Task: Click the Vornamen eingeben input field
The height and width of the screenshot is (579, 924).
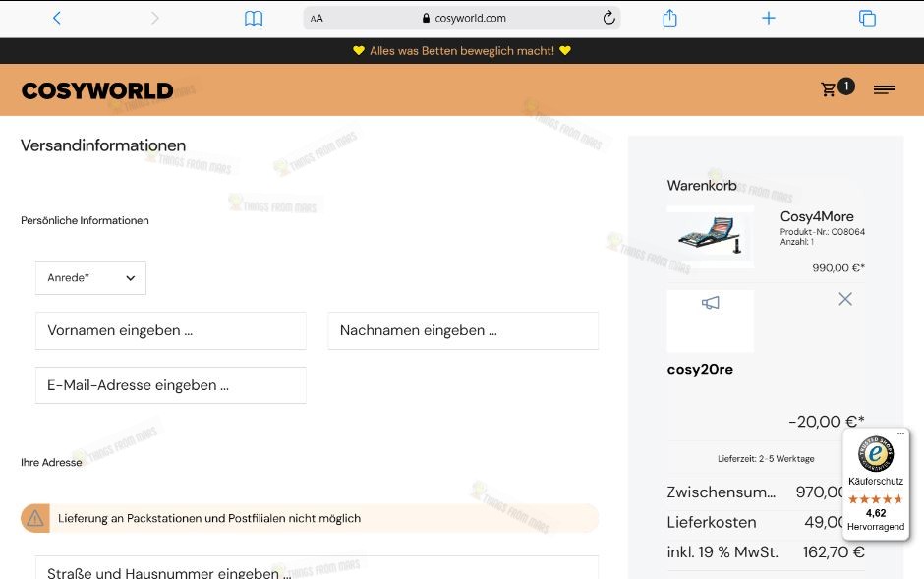Action: (170, 330)
